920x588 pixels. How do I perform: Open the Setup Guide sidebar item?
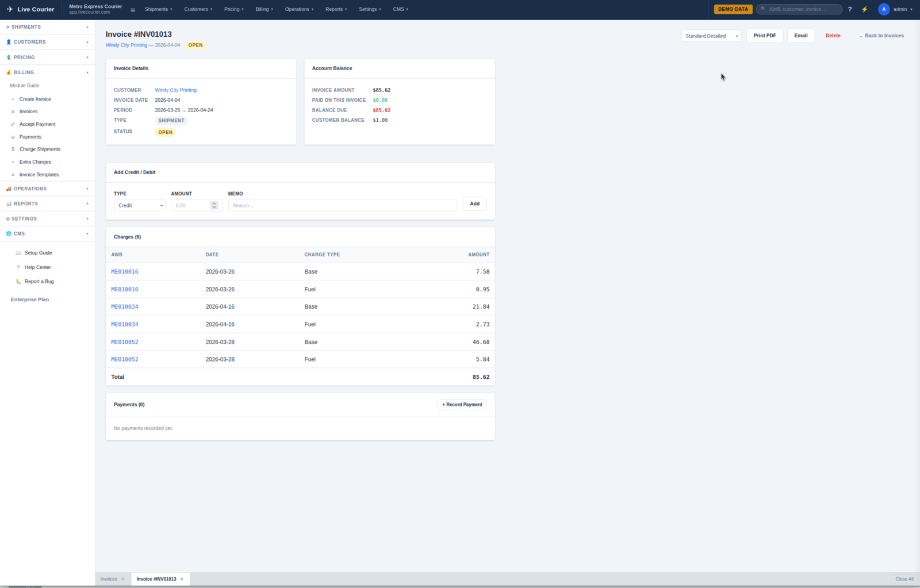(x=38, y=253)
